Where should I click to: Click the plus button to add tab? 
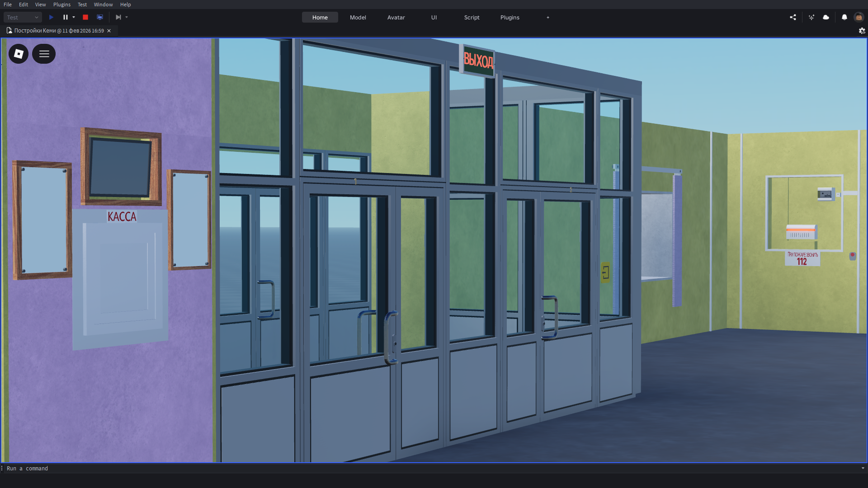[x=548, y=17]
